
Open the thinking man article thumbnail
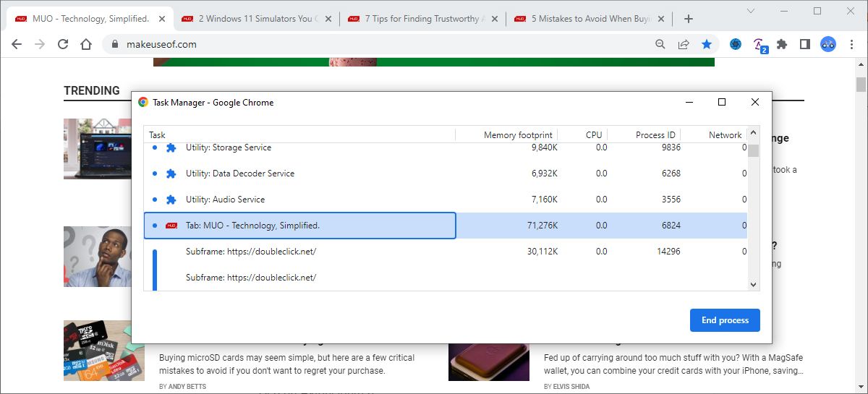coord(98,257)
